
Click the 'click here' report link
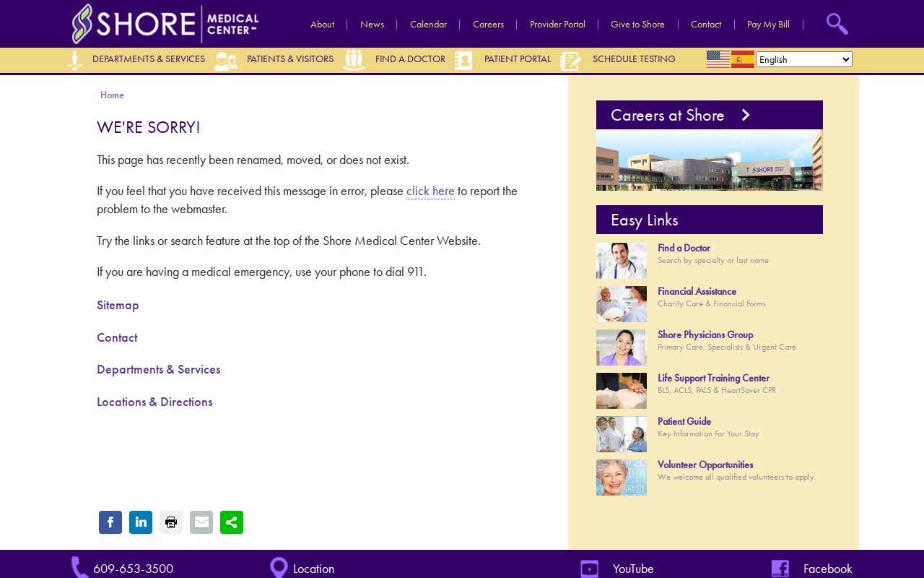coord(430,191)
